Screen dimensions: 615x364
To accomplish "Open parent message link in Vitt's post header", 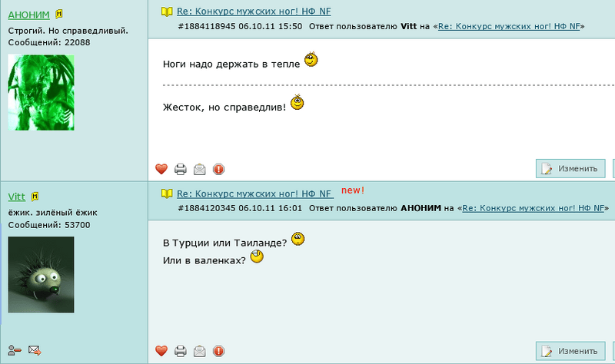I will tap(533, 208).
